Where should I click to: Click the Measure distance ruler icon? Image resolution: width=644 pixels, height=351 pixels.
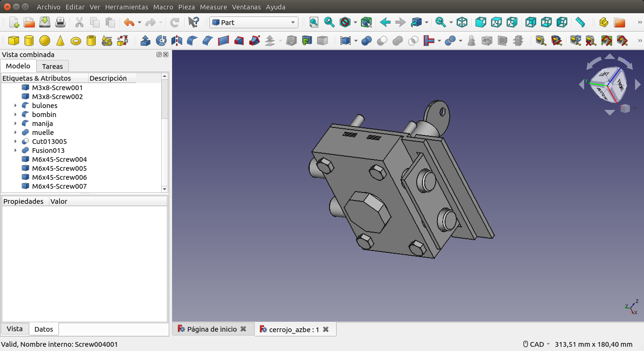pos(580,22)
